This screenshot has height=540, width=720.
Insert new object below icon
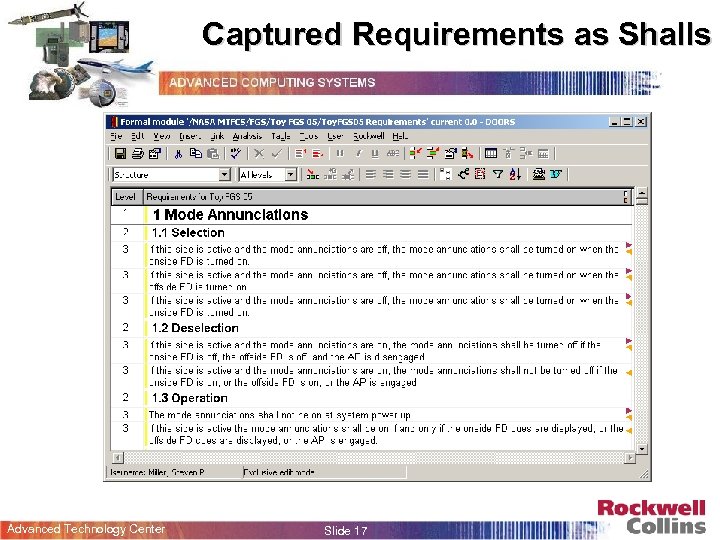click(318, 153)
